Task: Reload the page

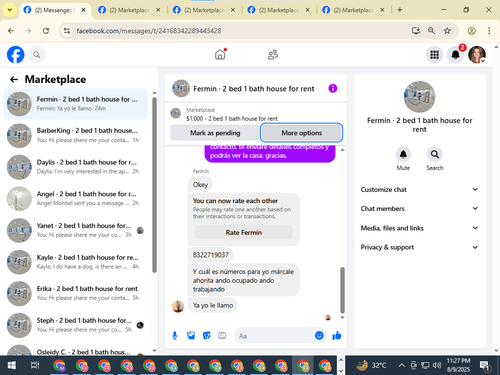Action: 46,31
